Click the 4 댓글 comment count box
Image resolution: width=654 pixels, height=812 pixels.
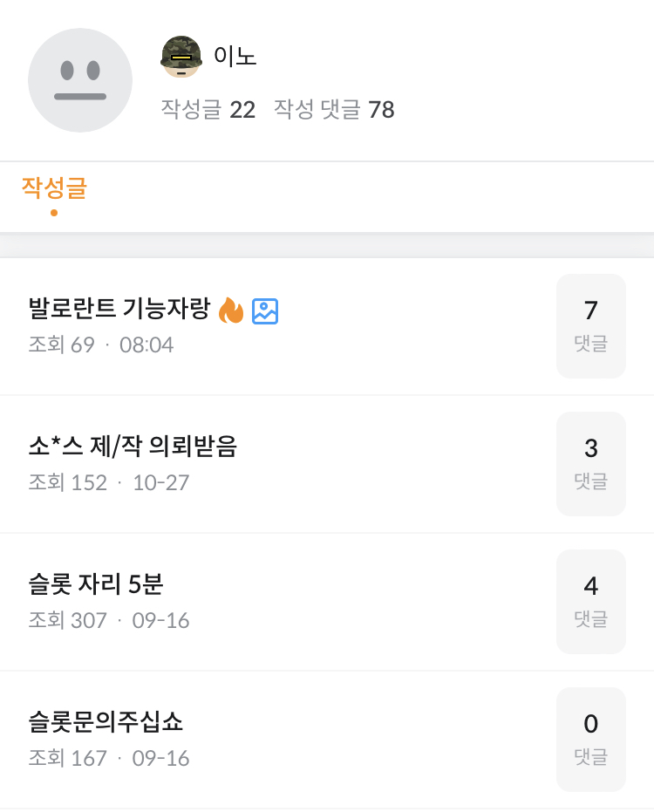tap(591, 601)
